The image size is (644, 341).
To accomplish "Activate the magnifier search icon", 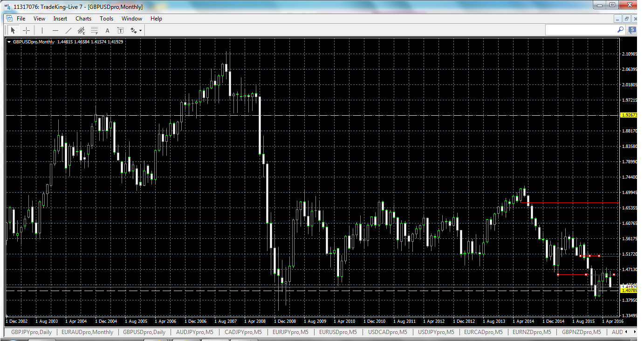I will (x=620, y=29).
